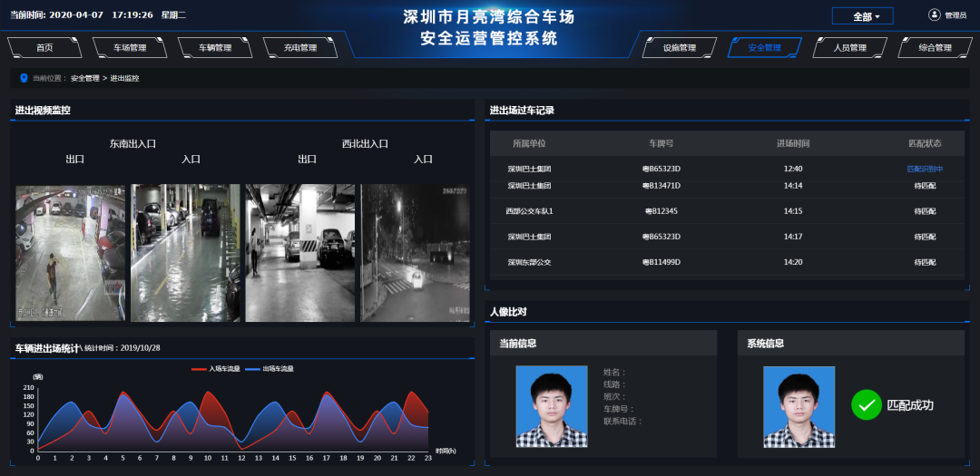This screenshot has width=980, height=476.
Task: Toggle the 入场车流量 legend series
Action: pos(216,369)
